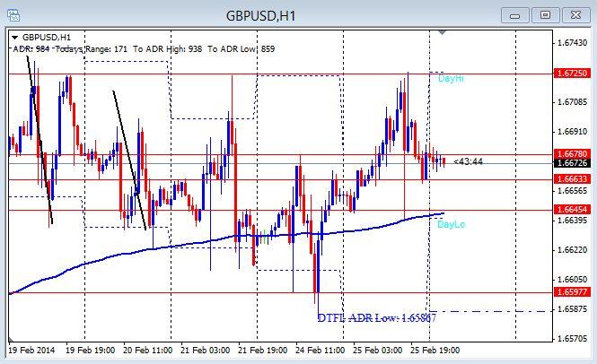This screenshot has width=597, height=364.
Task: Click the 20 Feb 11:00 time label
Action: [147, 350]
